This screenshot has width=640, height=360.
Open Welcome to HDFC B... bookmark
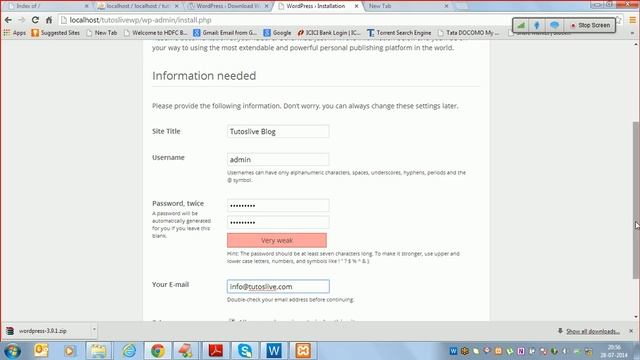[x=155, y=33]
